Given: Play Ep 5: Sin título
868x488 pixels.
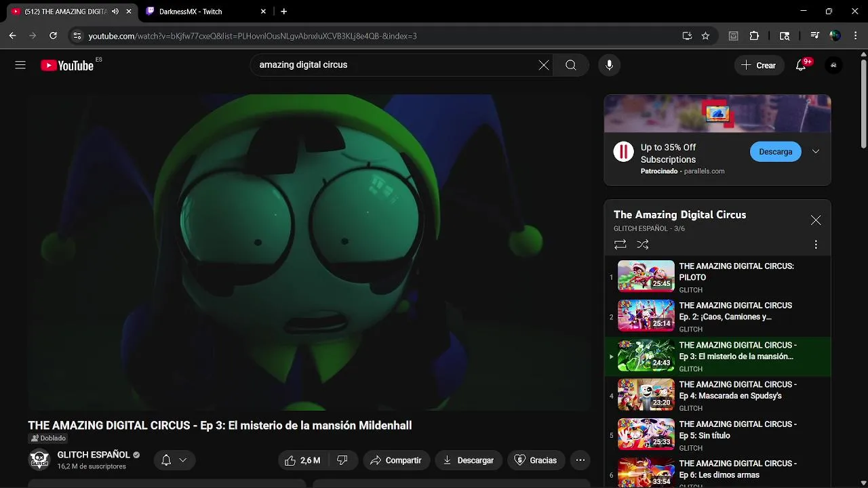Looking at the screenshot, I should [x=717, y=435].
